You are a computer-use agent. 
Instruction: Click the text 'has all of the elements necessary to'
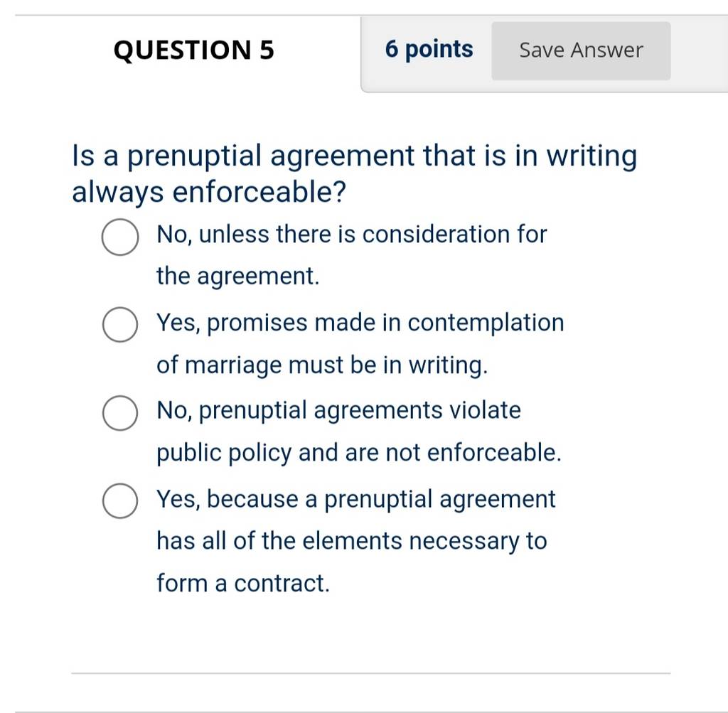click(x=352, y=542)
